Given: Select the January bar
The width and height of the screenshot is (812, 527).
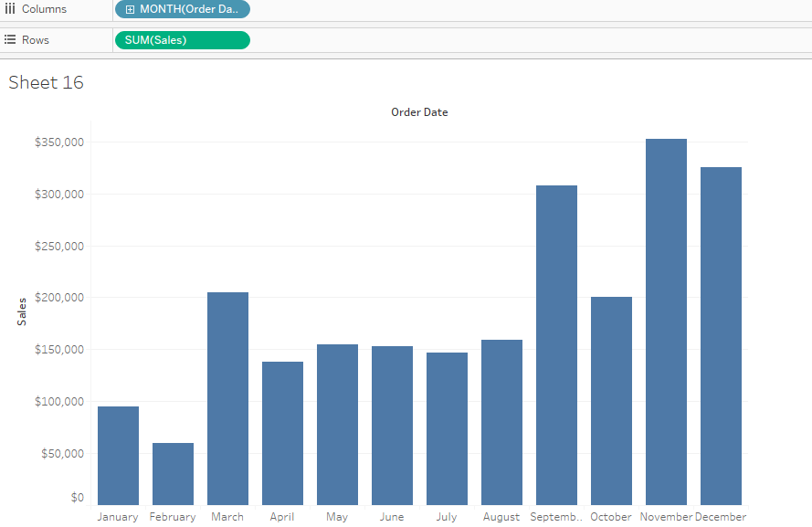Looking at the screenshot, I should (x=118, y=456).
